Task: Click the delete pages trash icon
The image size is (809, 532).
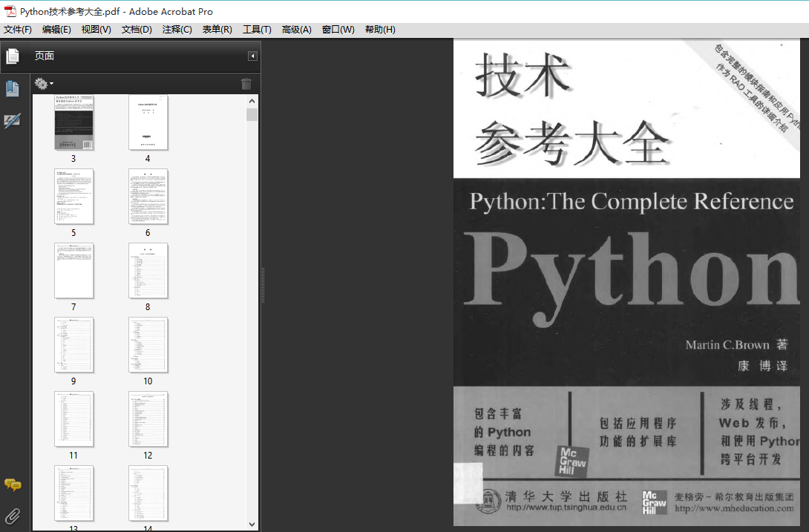Action: [246, 84]
